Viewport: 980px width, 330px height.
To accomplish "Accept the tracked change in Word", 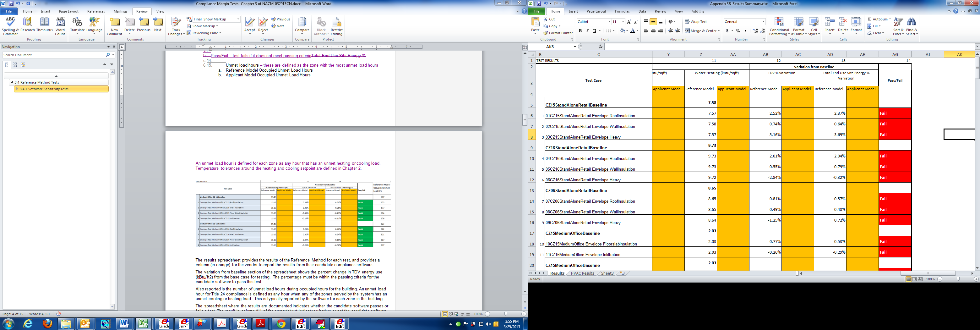I will click(250, 25).
